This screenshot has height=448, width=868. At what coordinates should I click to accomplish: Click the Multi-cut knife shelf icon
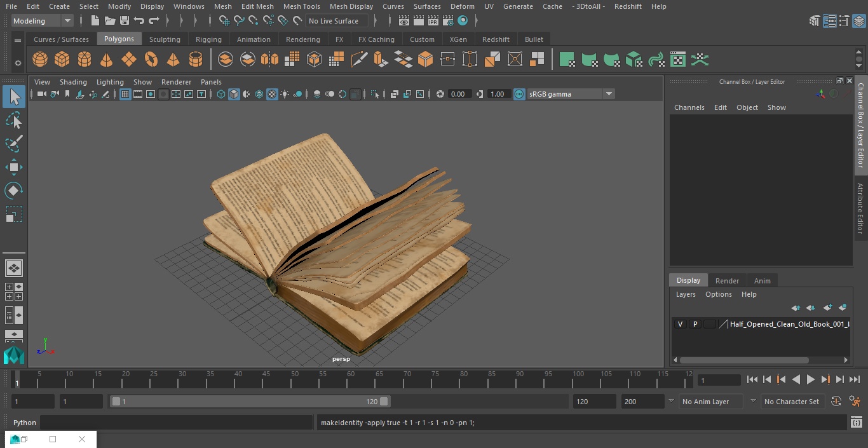[359, 60]
